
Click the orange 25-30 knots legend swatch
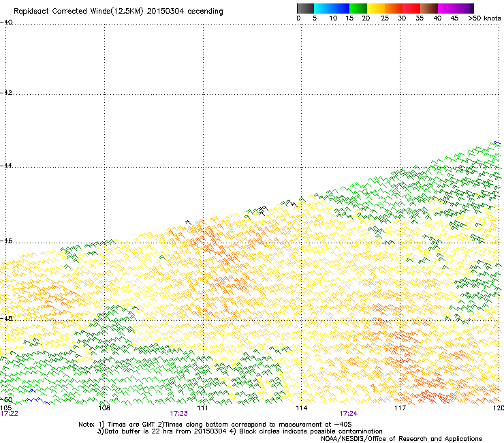coord(394,8)
